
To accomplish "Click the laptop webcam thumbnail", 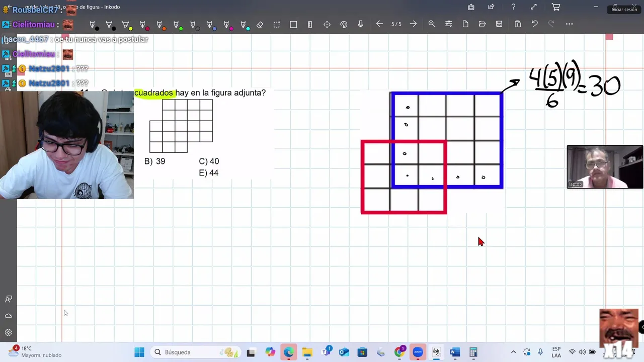I will [605, 167].
